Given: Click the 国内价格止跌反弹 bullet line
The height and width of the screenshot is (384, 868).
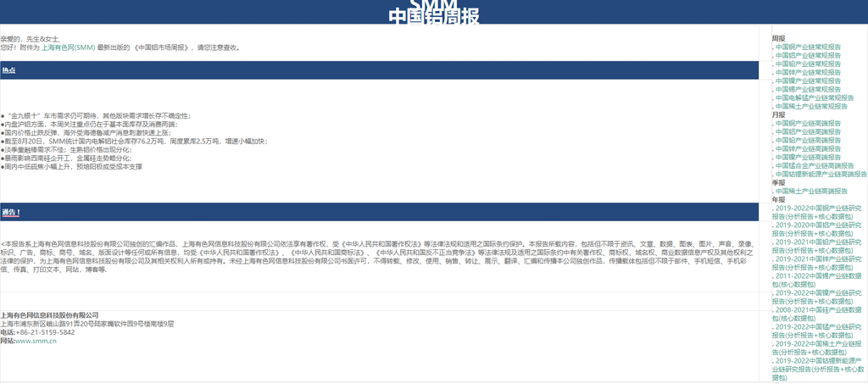Looking at the screenshot, I should click(86, 133).
